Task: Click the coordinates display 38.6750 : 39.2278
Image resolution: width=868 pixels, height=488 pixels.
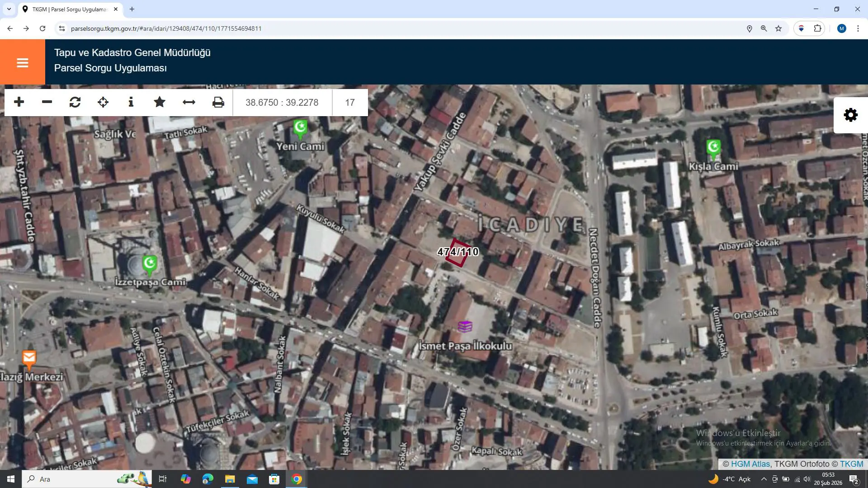Action: [282, 103]
